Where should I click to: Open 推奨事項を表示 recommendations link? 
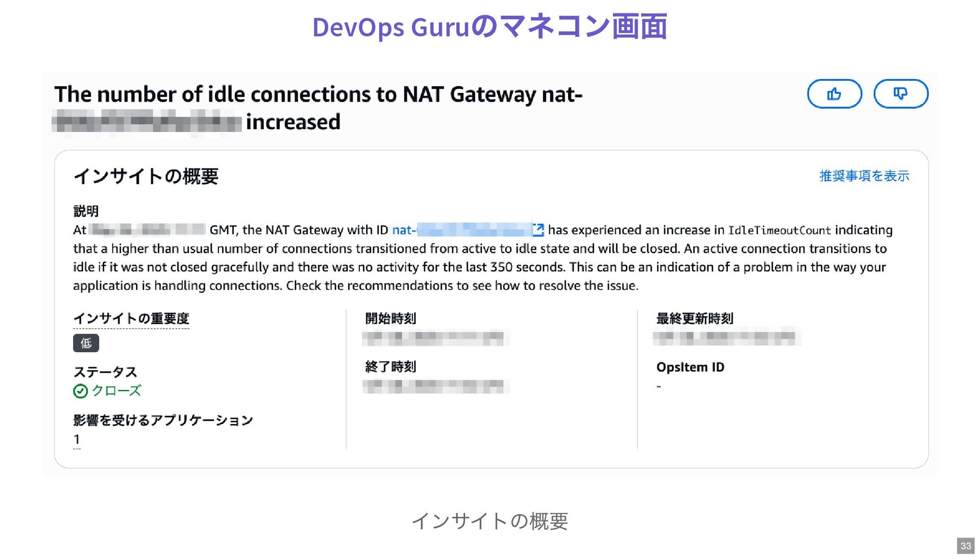pyautogui.click(x=864, y=176)
